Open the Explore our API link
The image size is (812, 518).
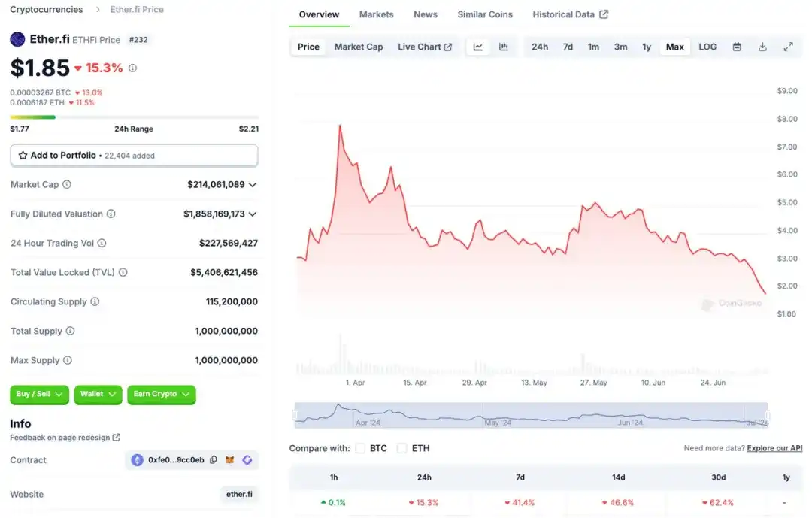774,448
